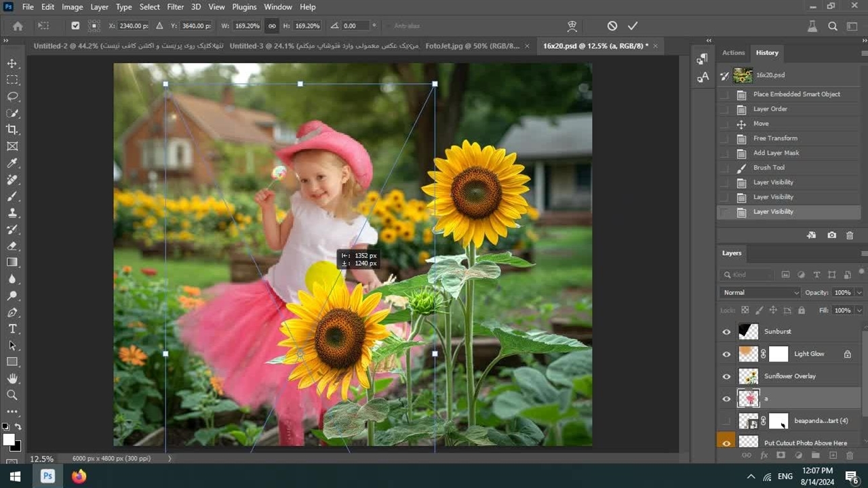Open the Filter menu

(x=175, y=7)
